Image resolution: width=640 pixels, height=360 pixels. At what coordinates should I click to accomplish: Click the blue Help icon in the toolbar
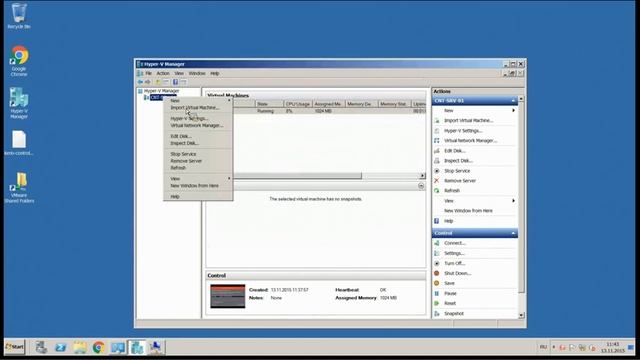(x=175, y=82)
